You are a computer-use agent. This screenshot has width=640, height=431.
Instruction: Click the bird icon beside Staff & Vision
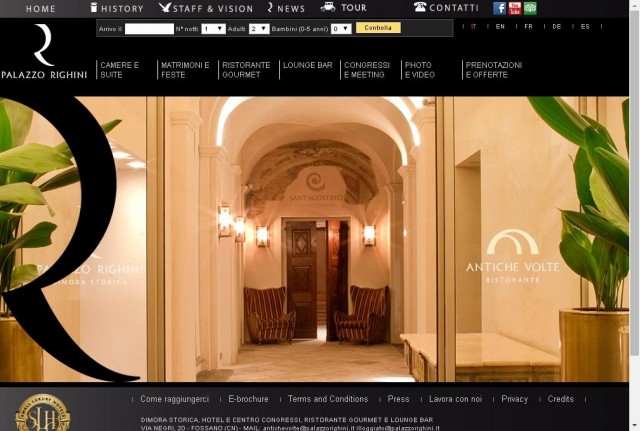coord(165,7)
